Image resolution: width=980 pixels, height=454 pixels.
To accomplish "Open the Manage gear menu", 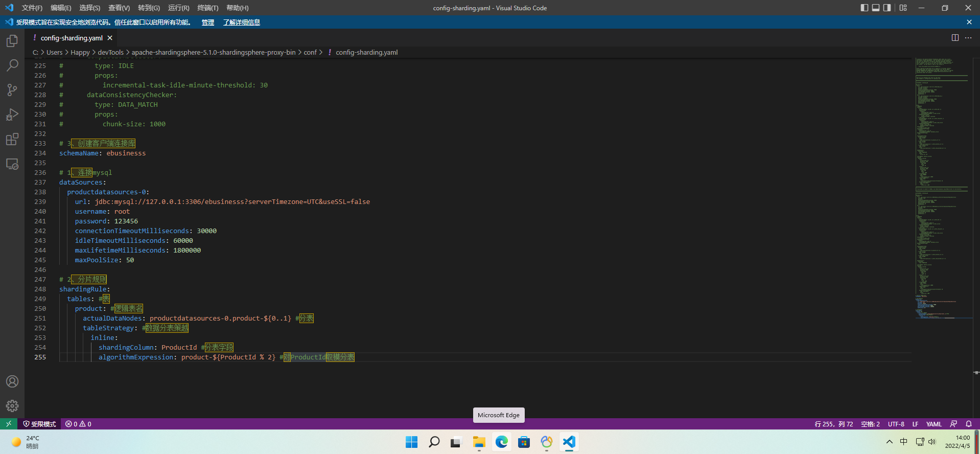I will [x=12, y=406].
